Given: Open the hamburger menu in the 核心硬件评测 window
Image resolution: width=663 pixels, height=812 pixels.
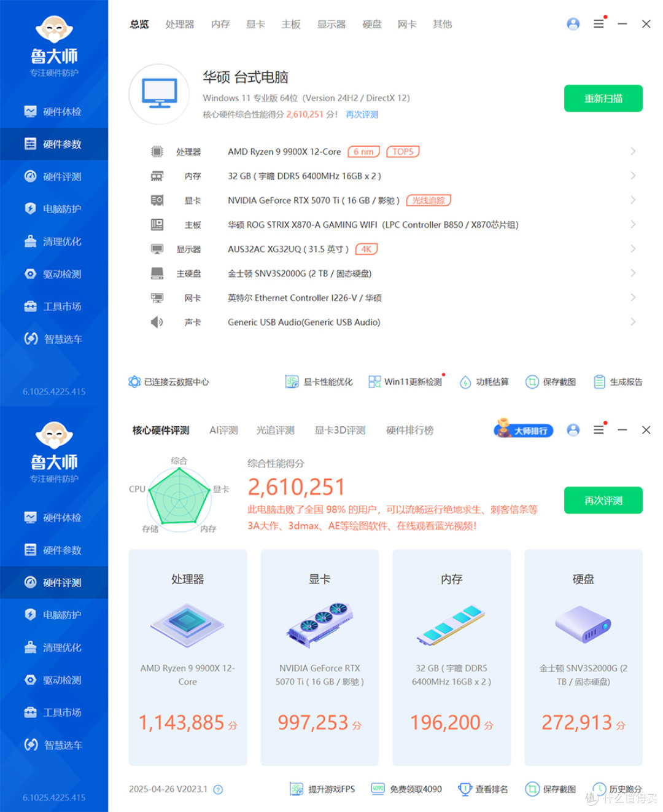Looking at the screenshot, I should point(599,430).
